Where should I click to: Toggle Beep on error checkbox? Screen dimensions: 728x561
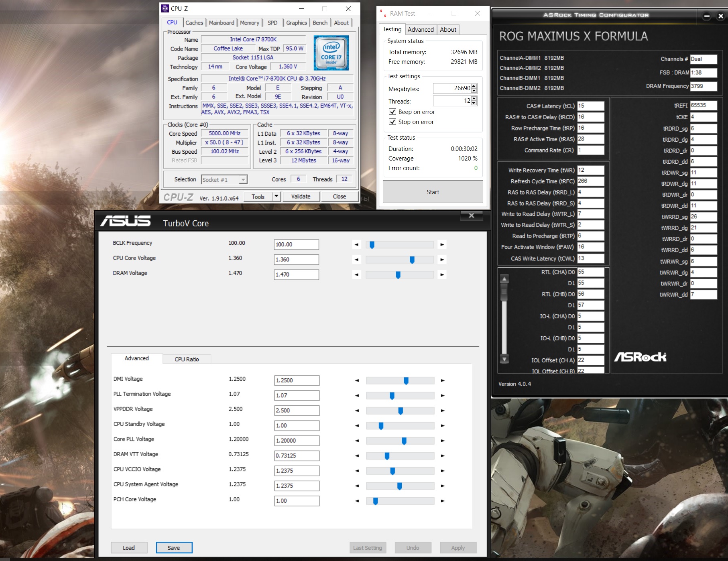[x=392, y=112]
